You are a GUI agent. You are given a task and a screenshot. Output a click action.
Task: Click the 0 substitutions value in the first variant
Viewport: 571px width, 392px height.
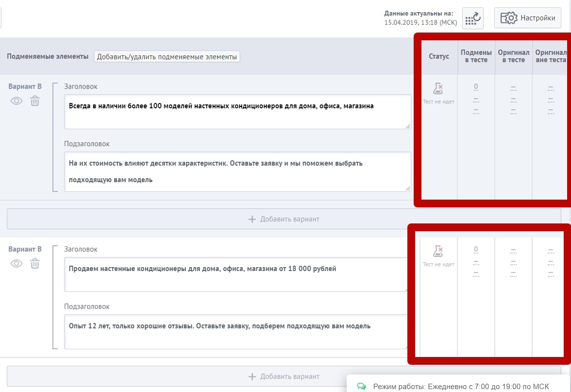pyautogui.click(x=476, y=86)
